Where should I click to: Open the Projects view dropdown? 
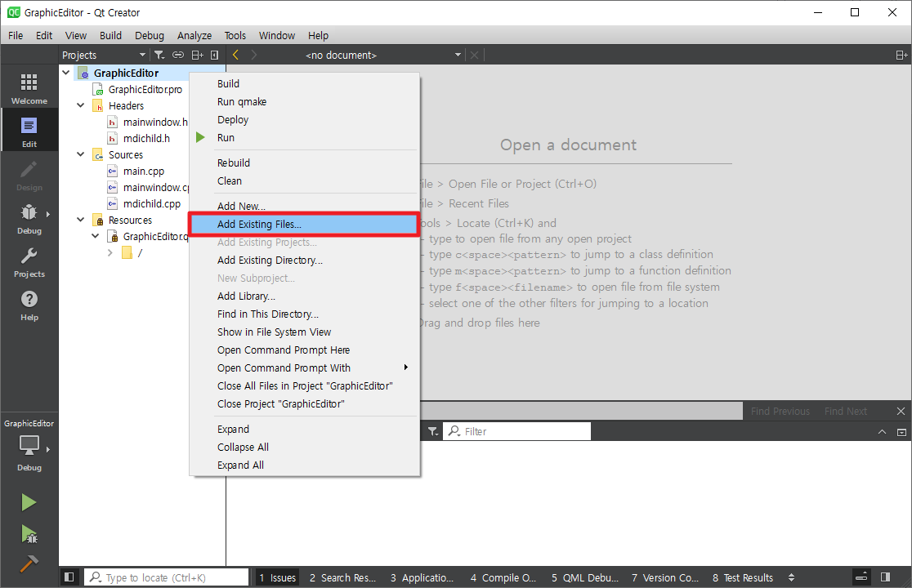coord(105,55)
